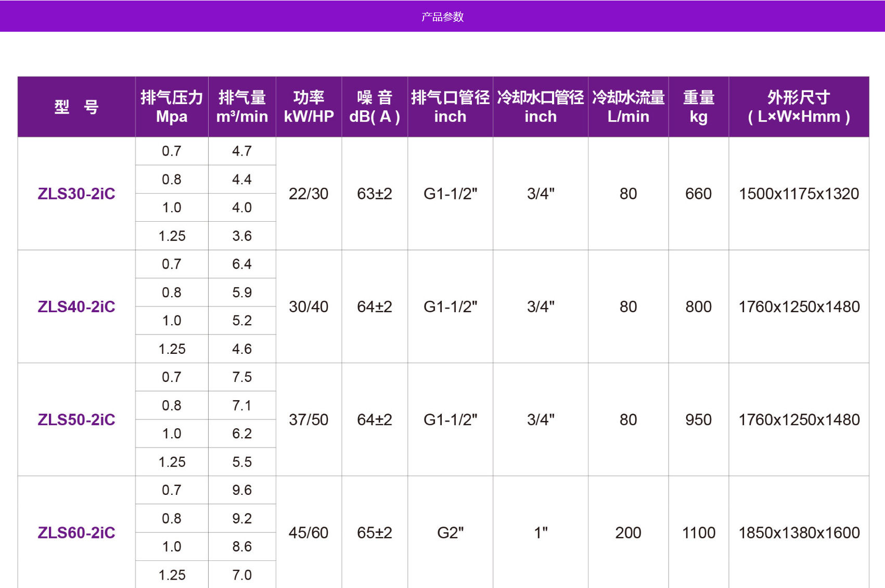Click the 重量 kg column header
This screenshot has height=588, width=885.
point(698,107)
